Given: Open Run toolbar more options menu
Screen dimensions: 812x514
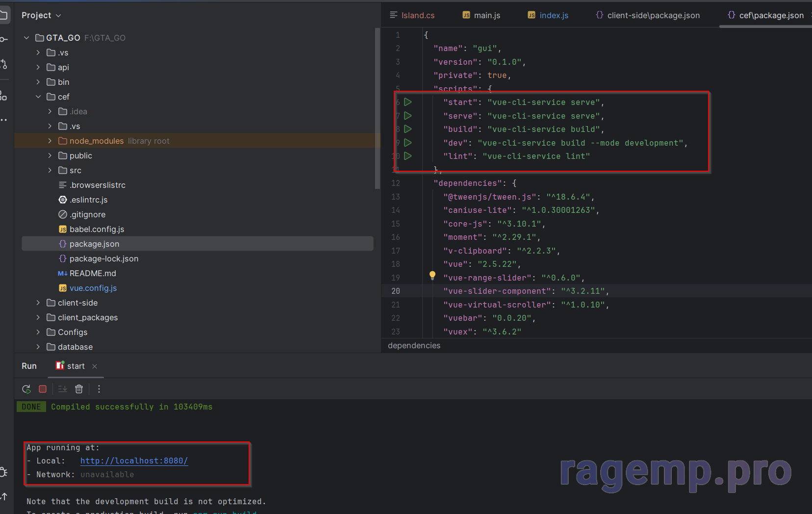Looking at the screenshot, I should pyautogui.click(x=99, y=389).
